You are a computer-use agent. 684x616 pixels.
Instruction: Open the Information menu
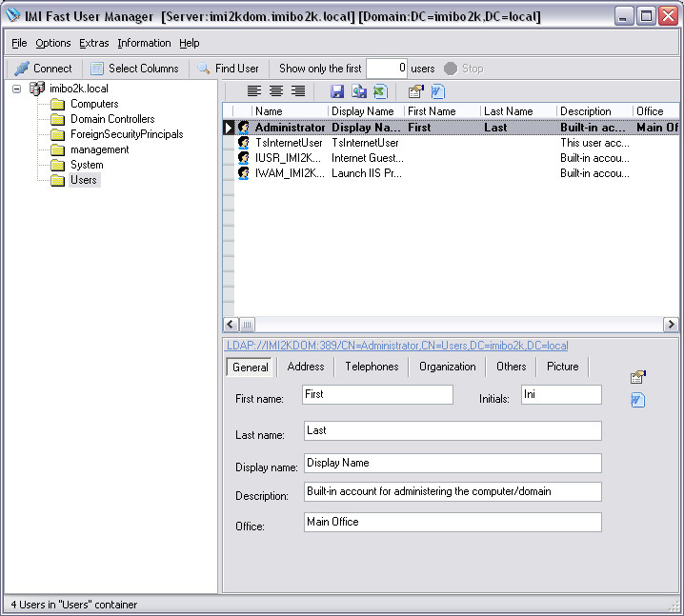click(x=144, y=43)
